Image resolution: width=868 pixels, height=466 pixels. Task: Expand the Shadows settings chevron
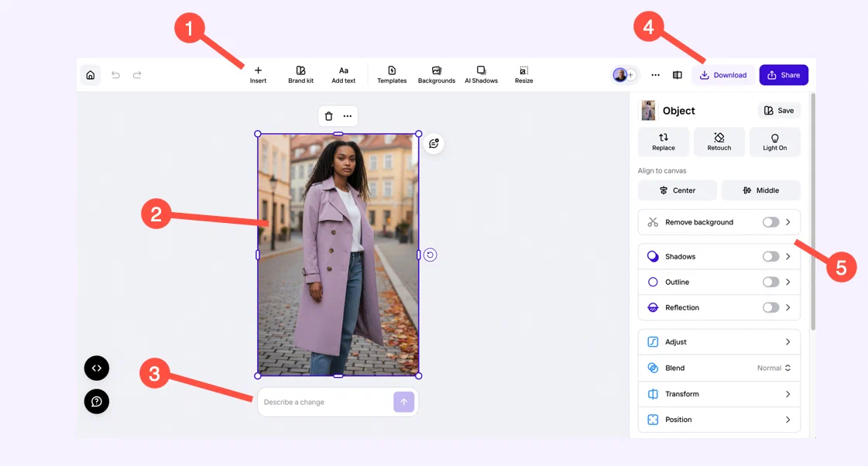pyautogui.click(x=787, y=256)
